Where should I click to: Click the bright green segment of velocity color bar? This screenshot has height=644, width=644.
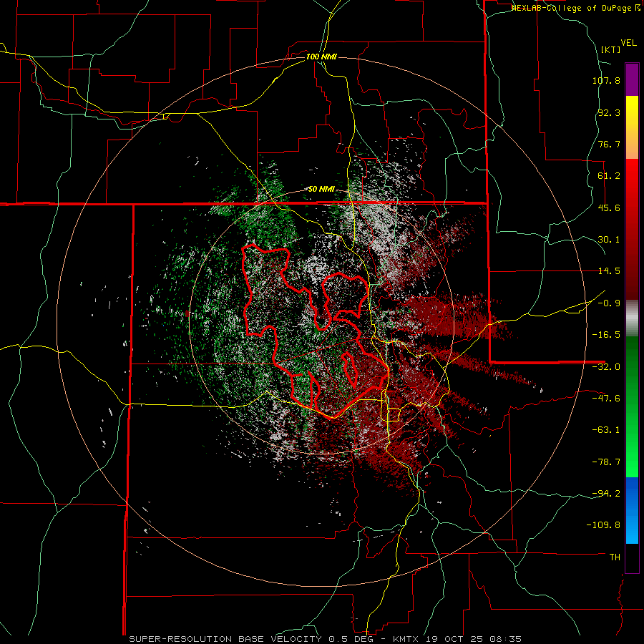632,406
